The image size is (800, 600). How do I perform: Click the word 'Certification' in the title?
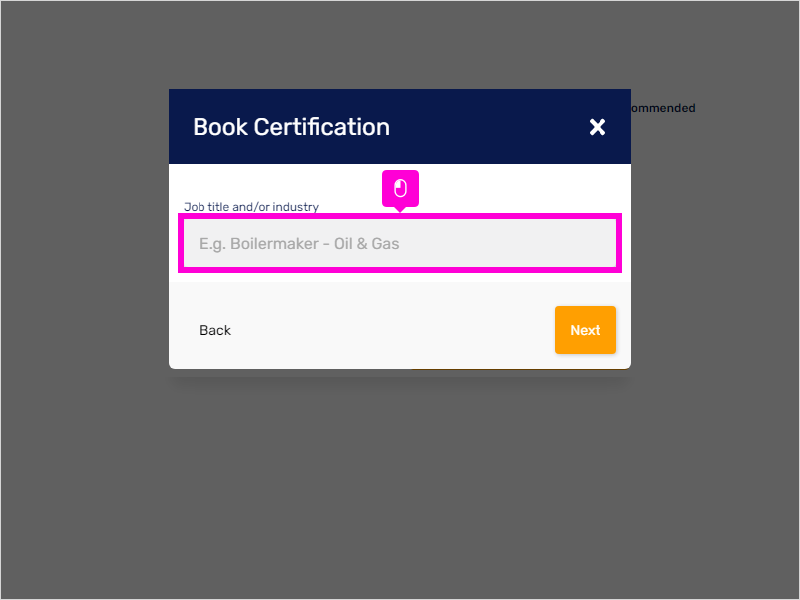click(x=322, y=127)
